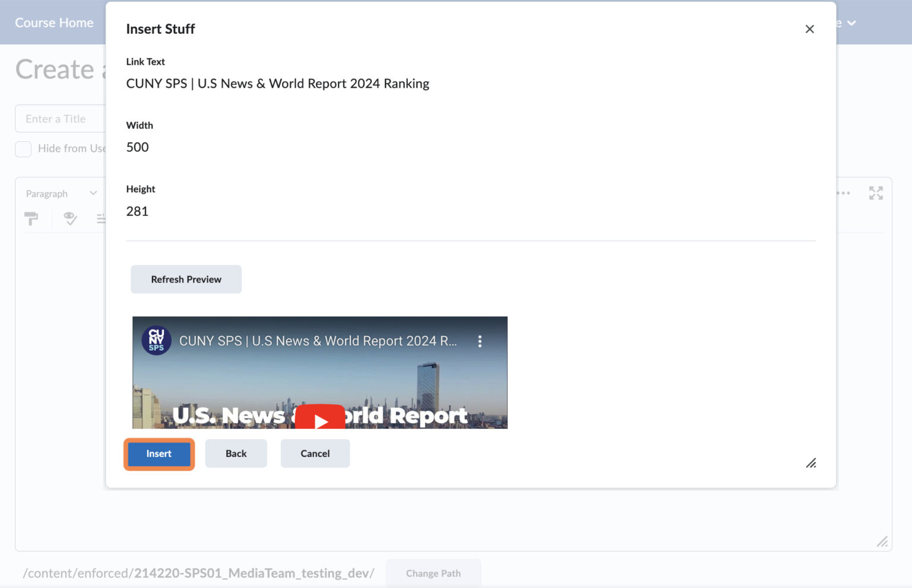Go Back to previous dialog step
The image size is (912, 588).
point(236,453)
